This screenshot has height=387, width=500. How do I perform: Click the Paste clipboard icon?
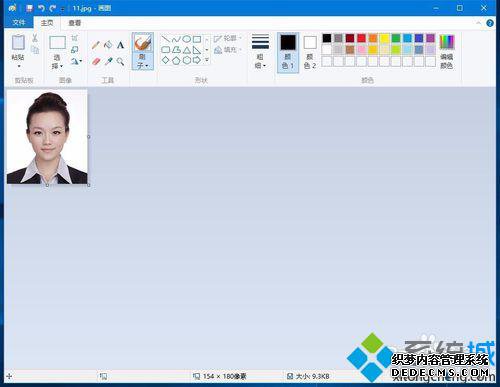tap(18, 42)
